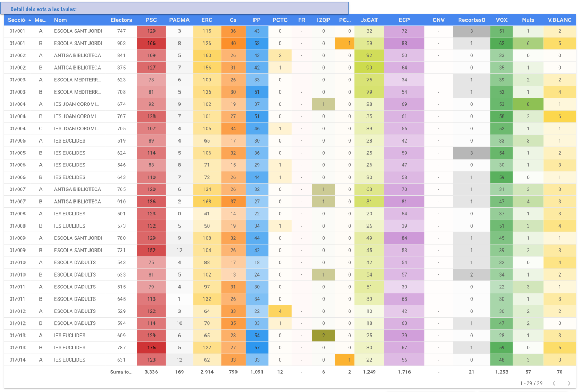The height and width of the screenshot is (392, 581).
Task: Click the truncated PC... column header
Action: click(345, 20)
